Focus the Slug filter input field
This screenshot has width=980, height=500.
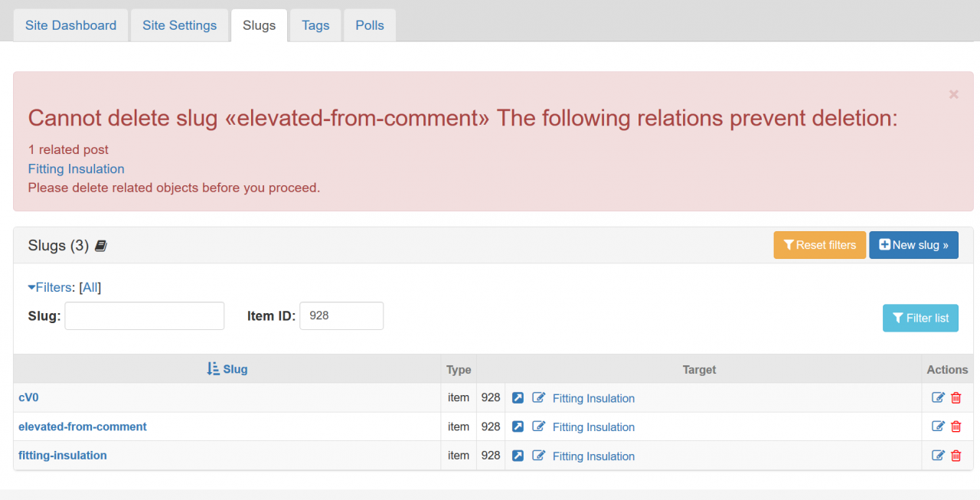pyautogui.click(x=145, y=315)
